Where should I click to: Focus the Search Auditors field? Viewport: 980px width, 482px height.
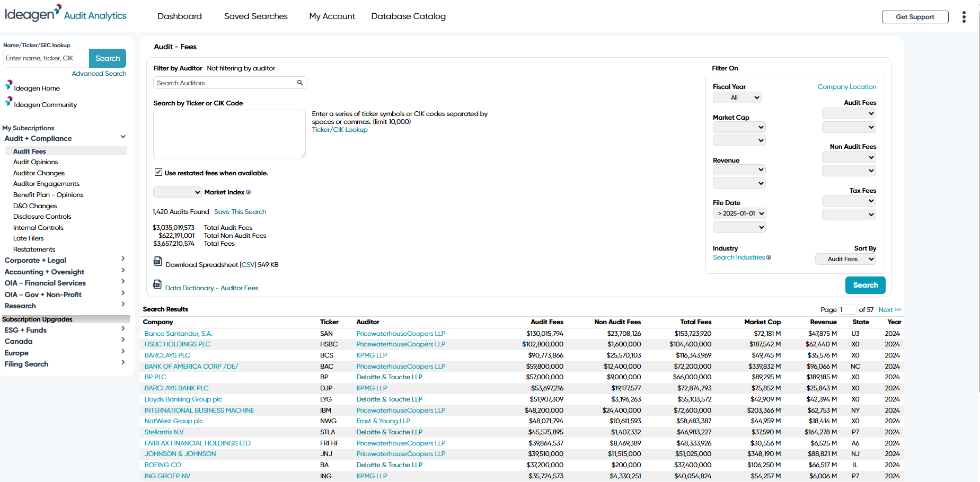230,83
